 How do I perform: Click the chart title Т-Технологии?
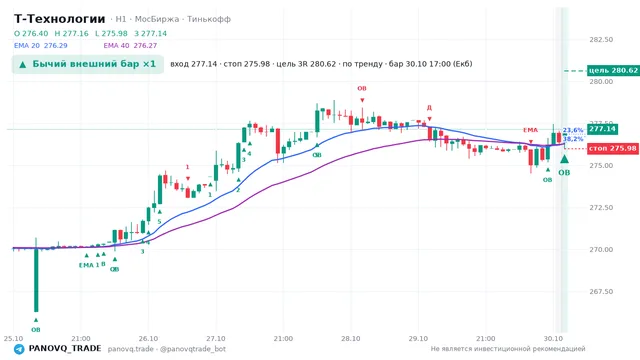coord(60,19)
